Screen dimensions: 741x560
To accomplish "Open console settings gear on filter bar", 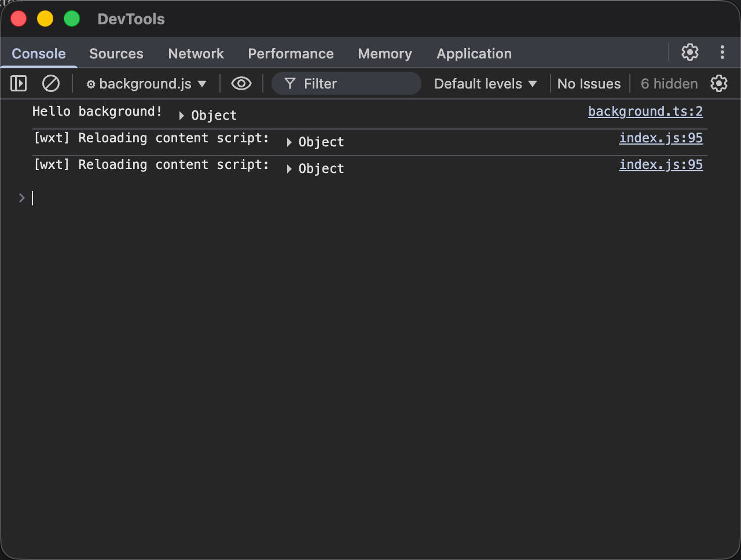I will click(x=719, y=83).
